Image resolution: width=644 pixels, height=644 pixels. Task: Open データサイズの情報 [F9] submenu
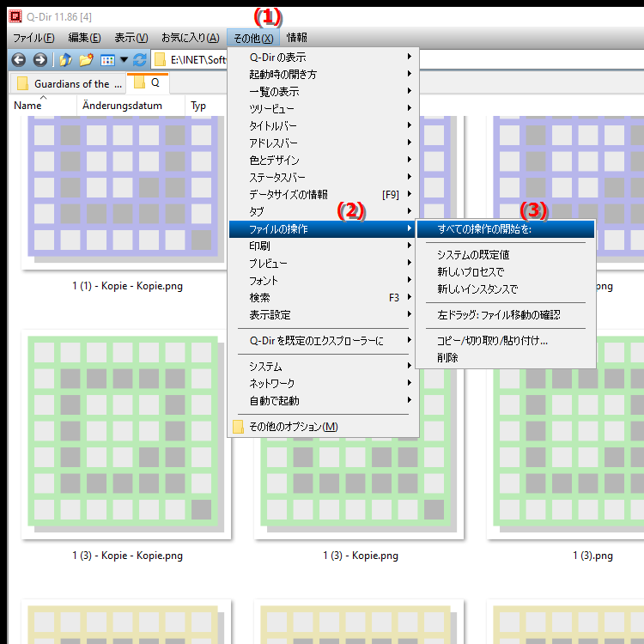pyautogui.click(x=322, y=195)
